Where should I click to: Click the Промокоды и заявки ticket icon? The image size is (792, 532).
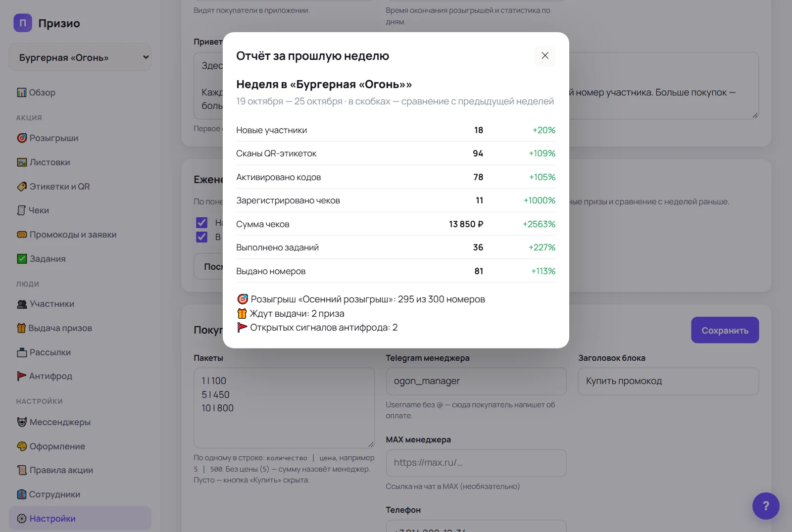tap(22, 235)
